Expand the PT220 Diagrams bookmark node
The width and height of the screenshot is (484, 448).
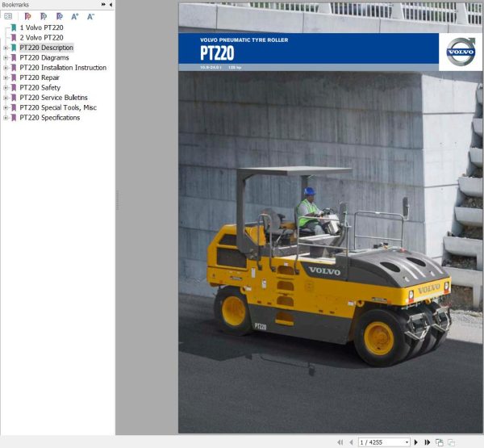(x=6, y=58)
